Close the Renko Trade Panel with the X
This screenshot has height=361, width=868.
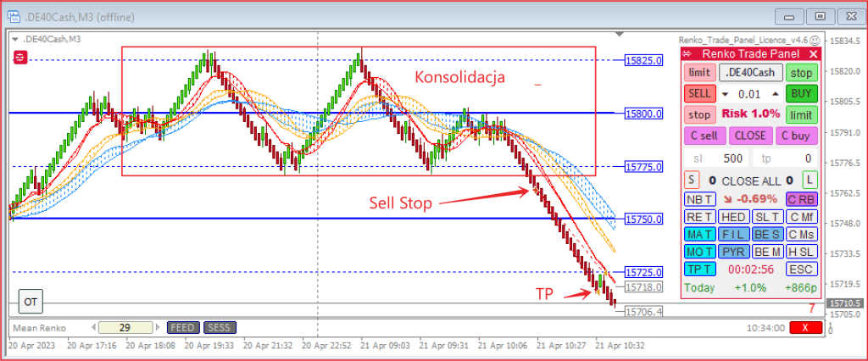(813, 53)
